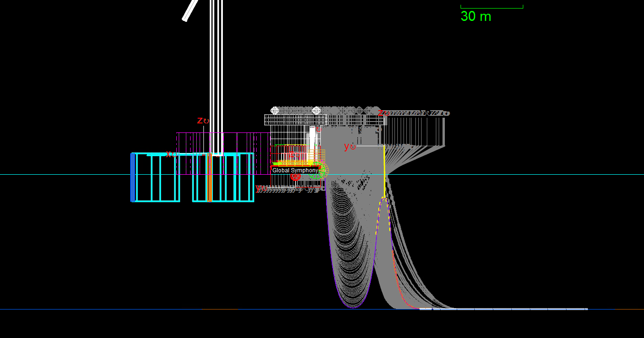Image resolution: width=644 pixels, height=338 pixels.
Task: Click the white diagonal rod at the top
Action: click(190, 10)
